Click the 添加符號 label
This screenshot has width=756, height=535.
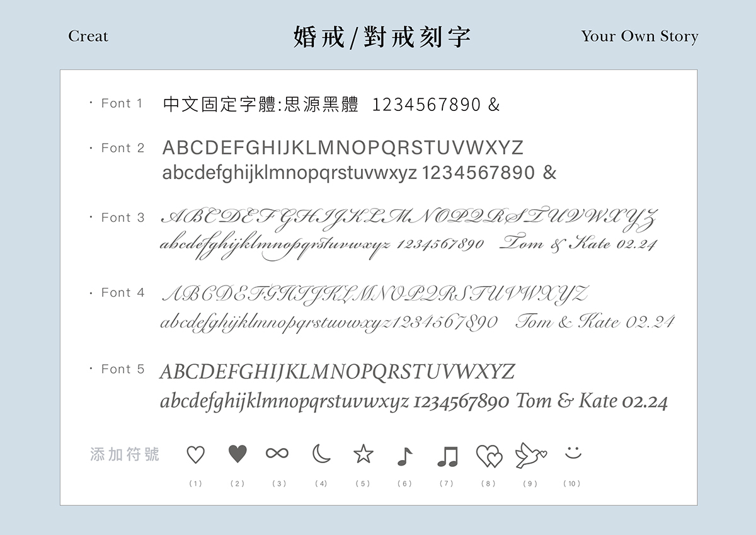pos(125,454)
